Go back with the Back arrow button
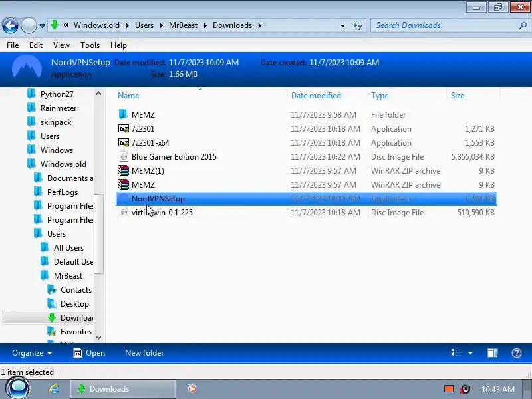The image size is (532, 399). [10, 25]
